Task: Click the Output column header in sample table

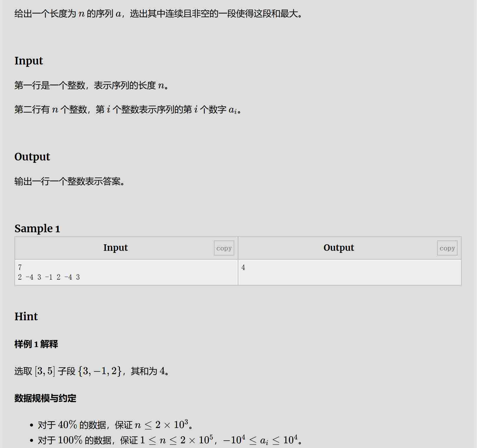Action: pyautogui.click(x=339, y=248)
